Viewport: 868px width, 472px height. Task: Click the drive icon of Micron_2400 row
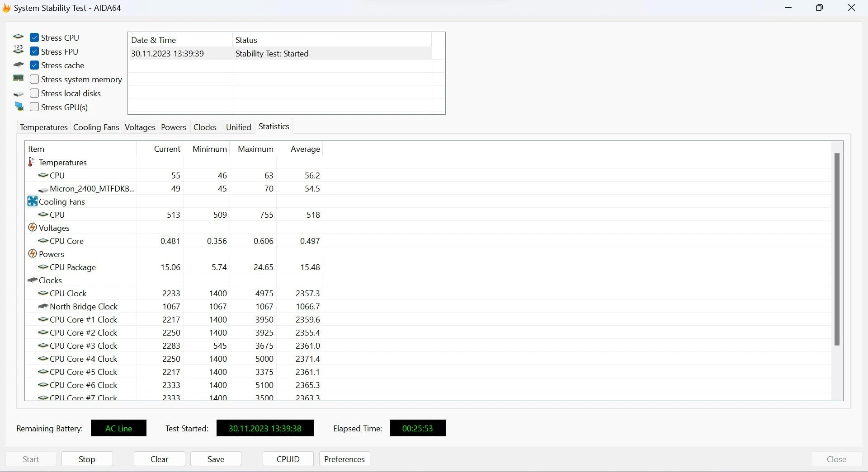tap(43, 190)
